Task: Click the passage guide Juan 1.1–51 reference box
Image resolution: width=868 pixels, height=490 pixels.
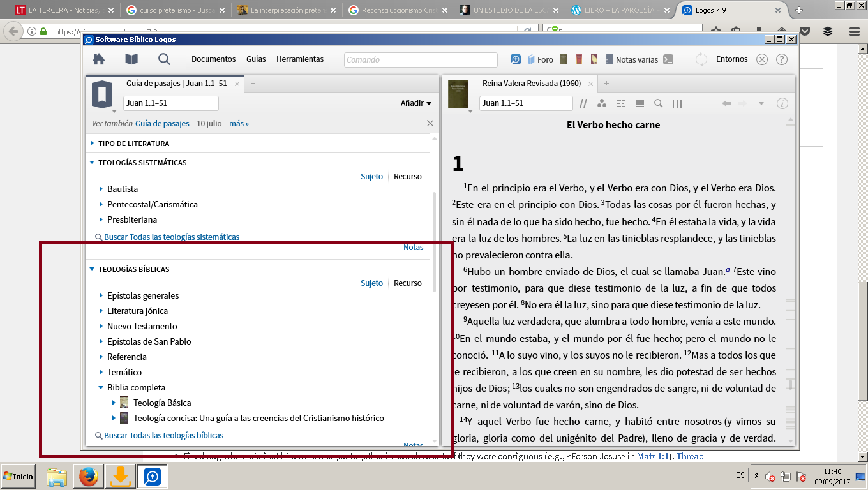Action: tap(171, 103)
